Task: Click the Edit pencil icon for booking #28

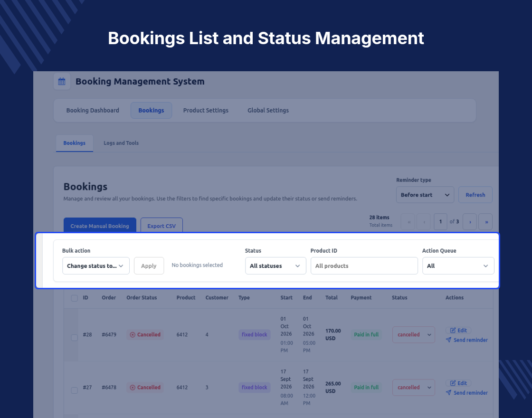Action: 453,331
